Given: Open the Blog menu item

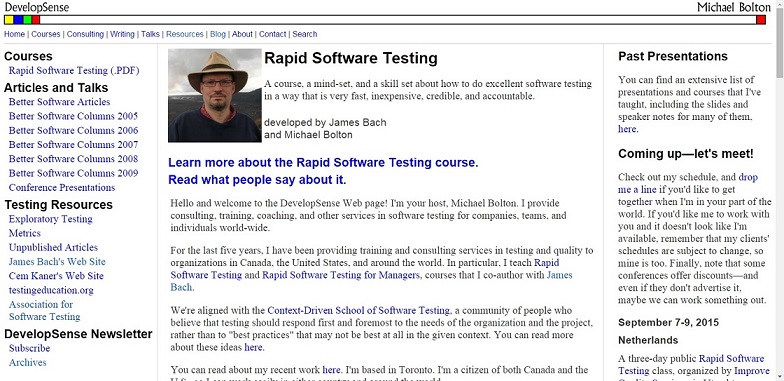Looking at the screenshot, I should [x=218, y=34].
